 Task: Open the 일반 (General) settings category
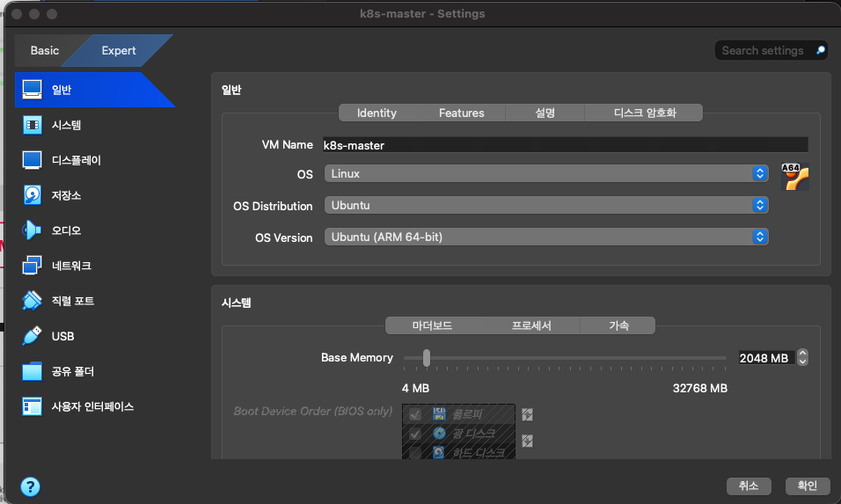click(94, 90)
